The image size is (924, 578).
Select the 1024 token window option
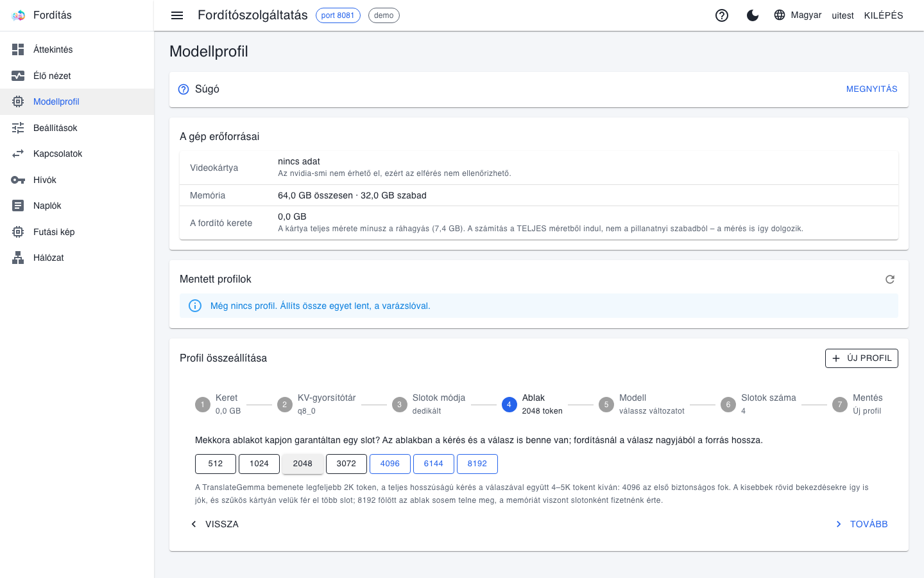tap(259, 464)
